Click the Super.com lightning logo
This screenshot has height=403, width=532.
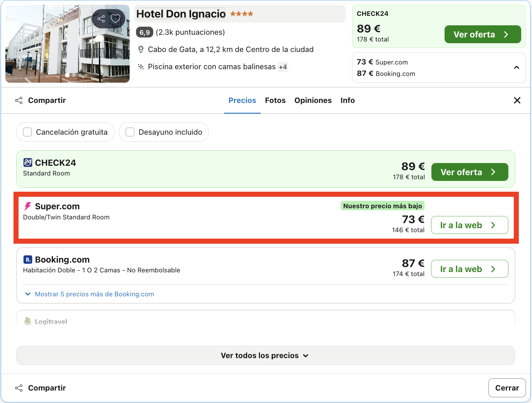[28, 206]
